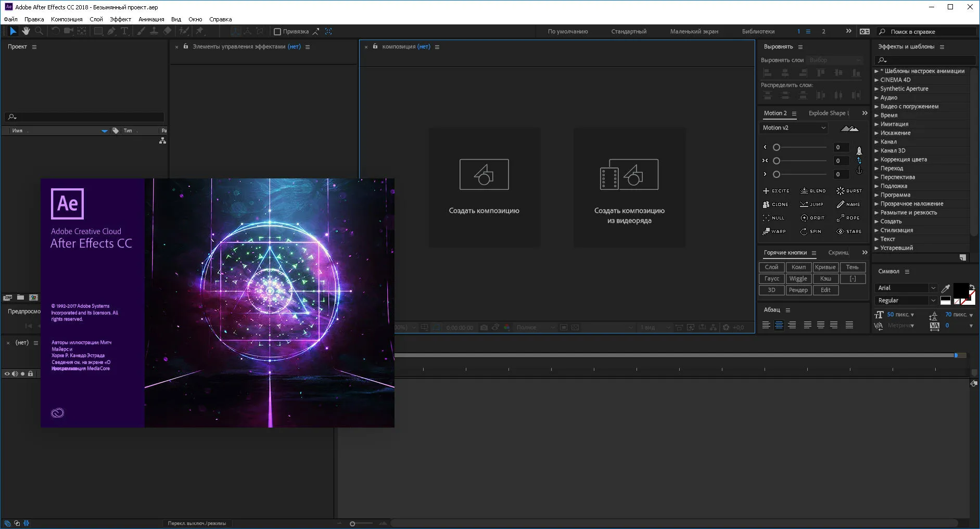Click the create composition icon
The height and width of the screenshot is (529, 980).
click(x=484, y=175)
